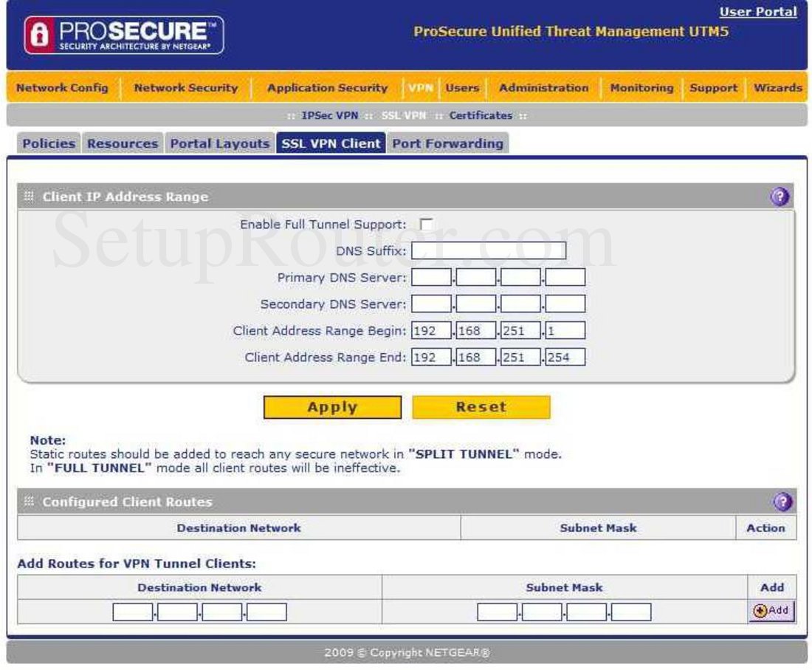Click Destination Network third octet field
Viewport: 812px width, 670px height.
pos(221,612)
